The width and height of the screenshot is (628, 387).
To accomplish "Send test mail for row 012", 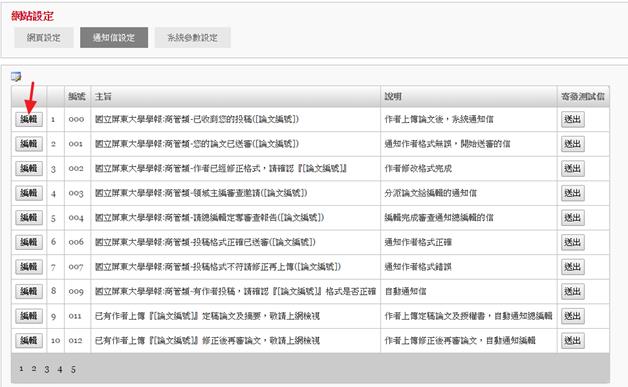I will click(x=573, y=341).
